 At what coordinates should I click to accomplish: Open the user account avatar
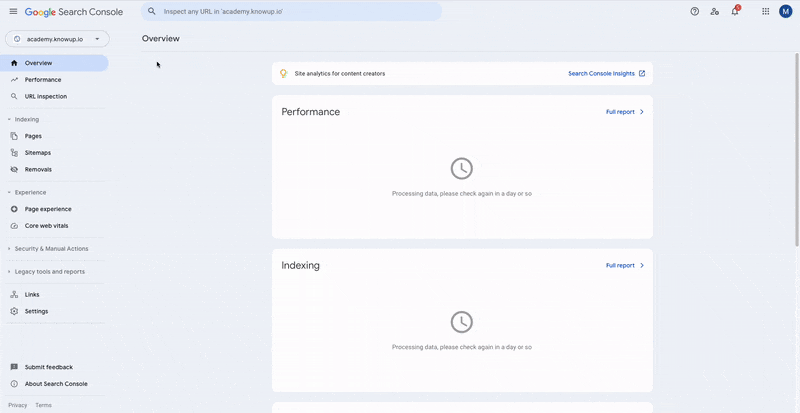tap(785, 11)
